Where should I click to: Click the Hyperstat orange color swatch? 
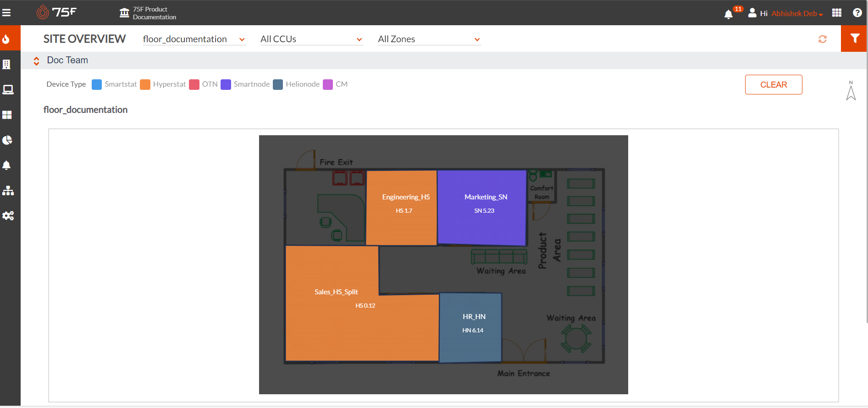pyautogui.click(x=145, y=84)
